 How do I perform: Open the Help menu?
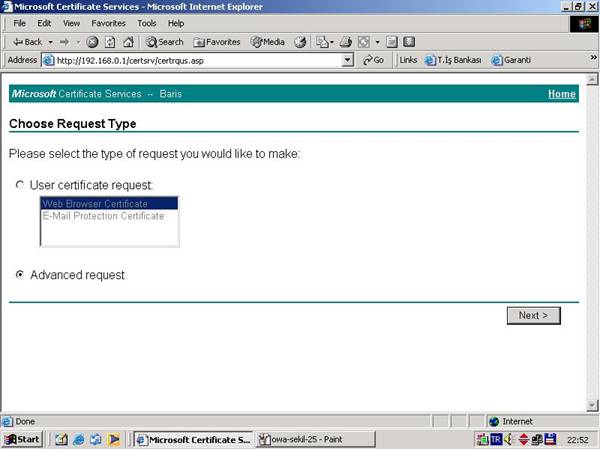point(176,23)
